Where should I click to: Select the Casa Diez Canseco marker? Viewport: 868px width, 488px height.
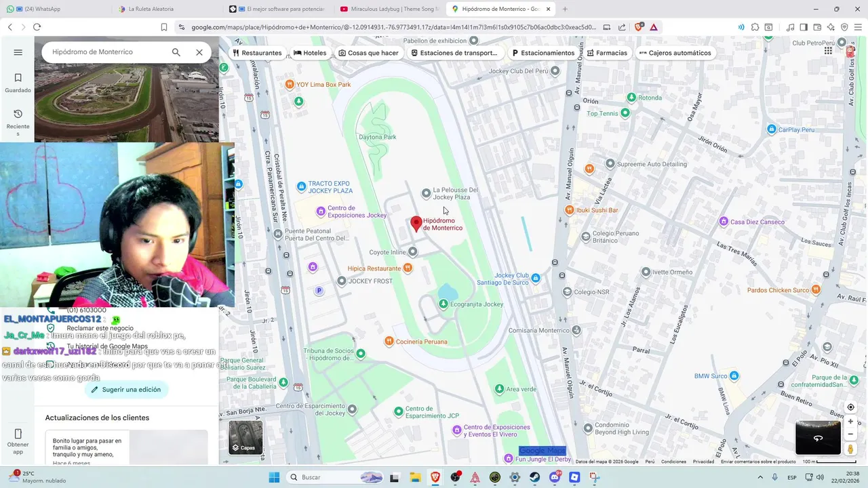(724, 222)
